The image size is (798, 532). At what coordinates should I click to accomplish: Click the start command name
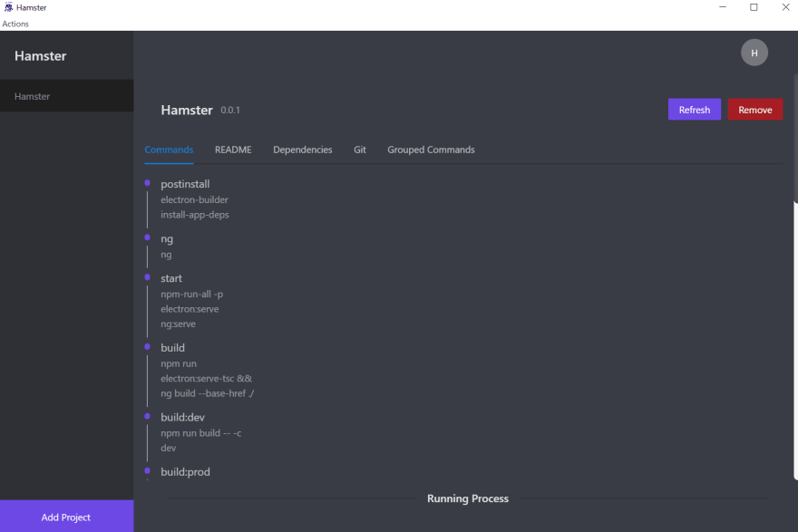[x=171, y=278]
